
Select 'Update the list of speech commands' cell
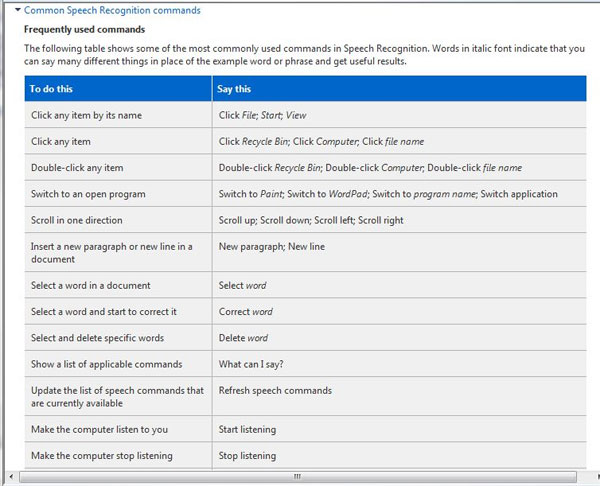coord(118,396)
